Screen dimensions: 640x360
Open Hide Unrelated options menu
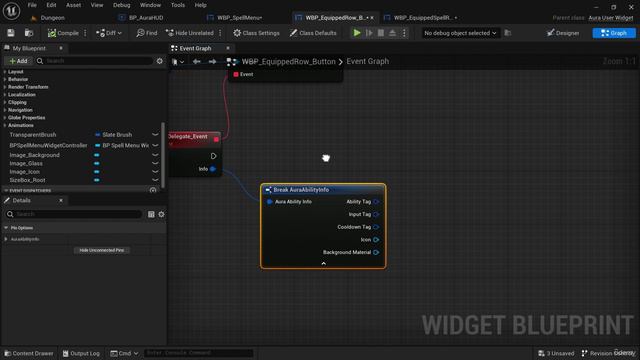[220, 33]
